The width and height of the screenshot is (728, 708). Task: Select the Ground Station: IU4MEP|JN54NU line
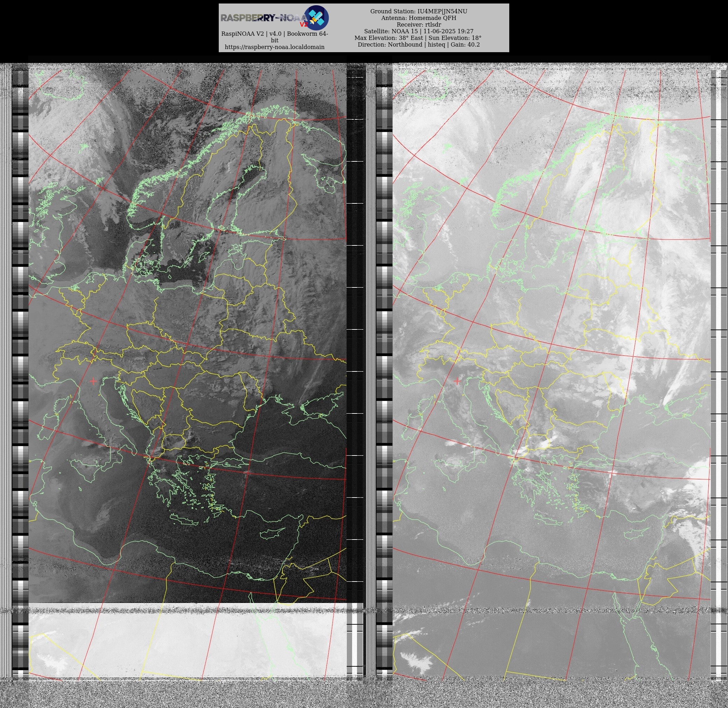419,12
